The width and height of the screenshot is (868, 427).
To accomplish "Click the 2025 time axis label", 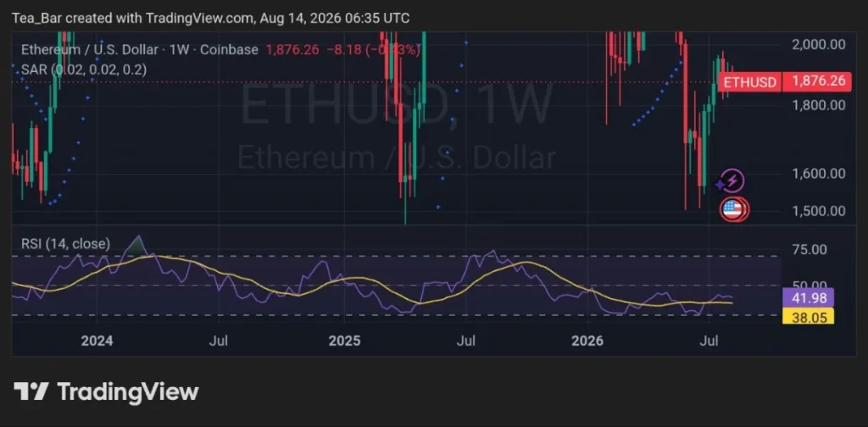I will pos(344,341).
